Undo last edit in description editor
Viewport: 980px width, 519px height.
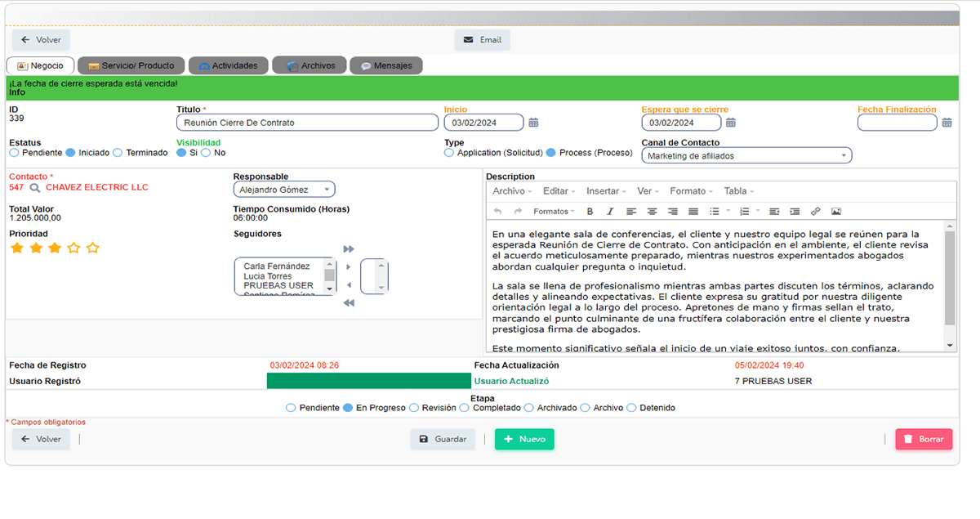point(497,212)
